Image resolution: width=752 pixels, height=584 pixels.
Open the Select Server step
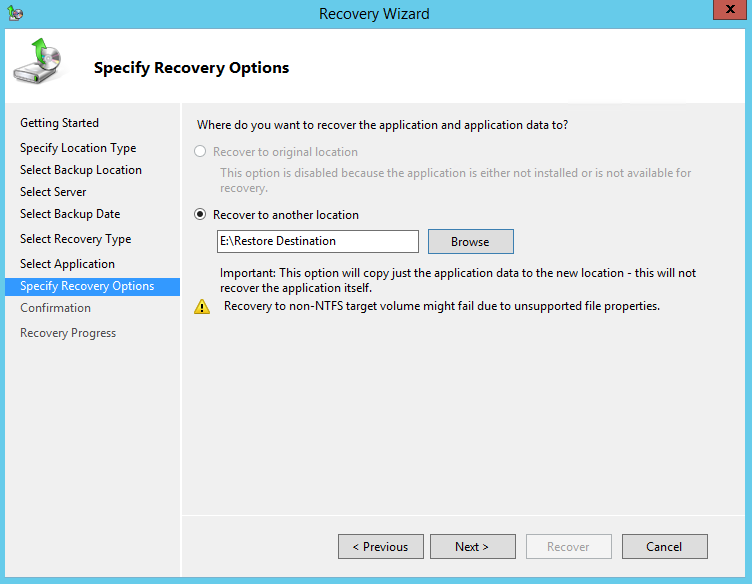click(53, 192)
